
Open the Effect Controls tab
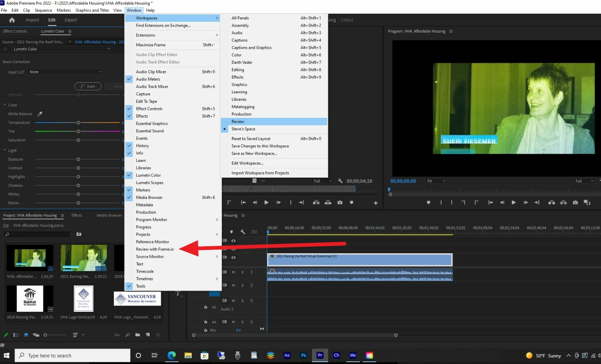15,31
